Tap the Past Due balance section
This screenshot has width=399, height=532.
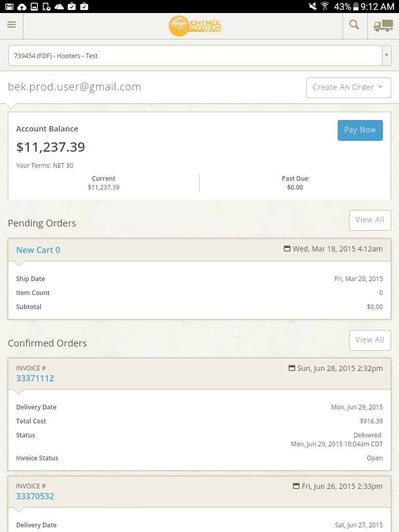[x=295, y=183]
